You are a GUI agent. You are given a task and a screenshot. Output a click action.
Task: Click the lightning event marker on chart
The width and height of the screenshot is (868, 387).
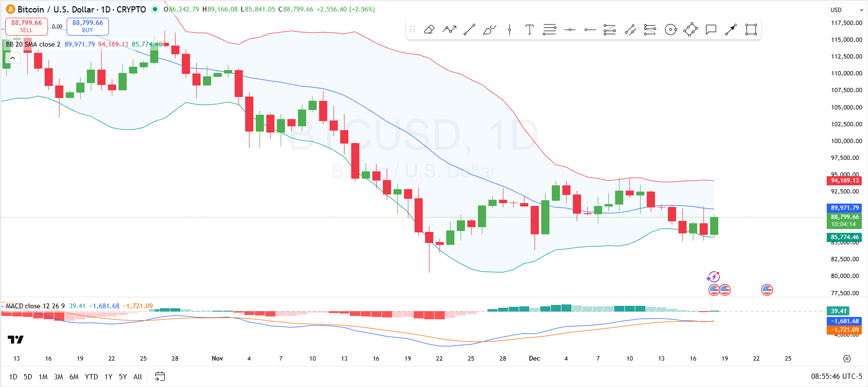(713, 277)
